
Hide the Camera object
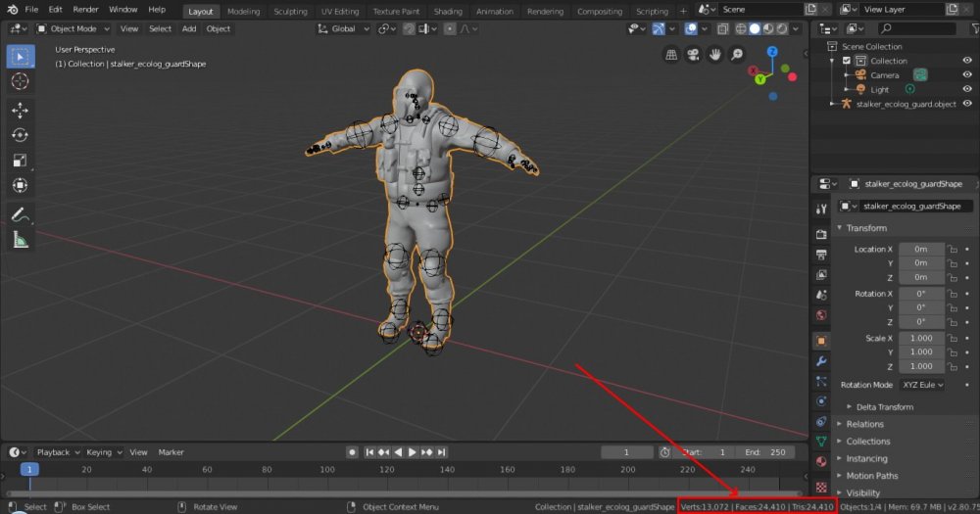[967, 74]
